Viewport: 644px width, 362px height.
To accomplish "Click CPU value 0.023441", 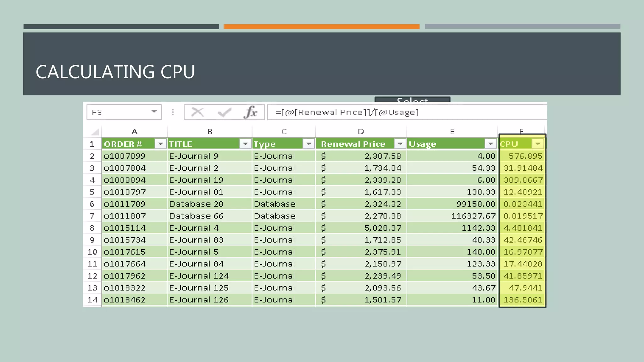I will pos(522,204).
